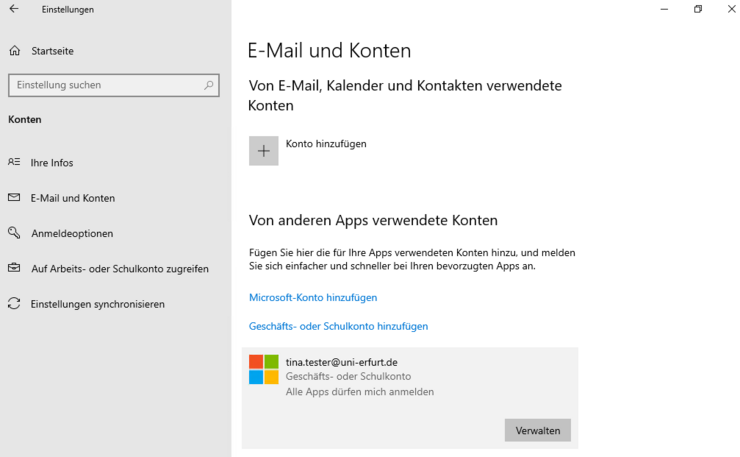This screenshot has height=457, width=740.
Task: Click the sync icon for Einstellungen synchronisieren
Action: click(14, 303)
